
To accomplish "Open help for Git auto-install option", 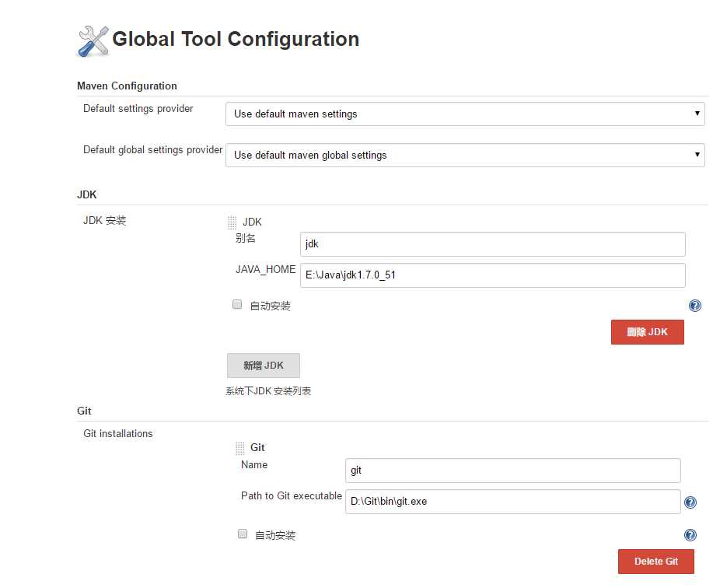I will point(690,534).
